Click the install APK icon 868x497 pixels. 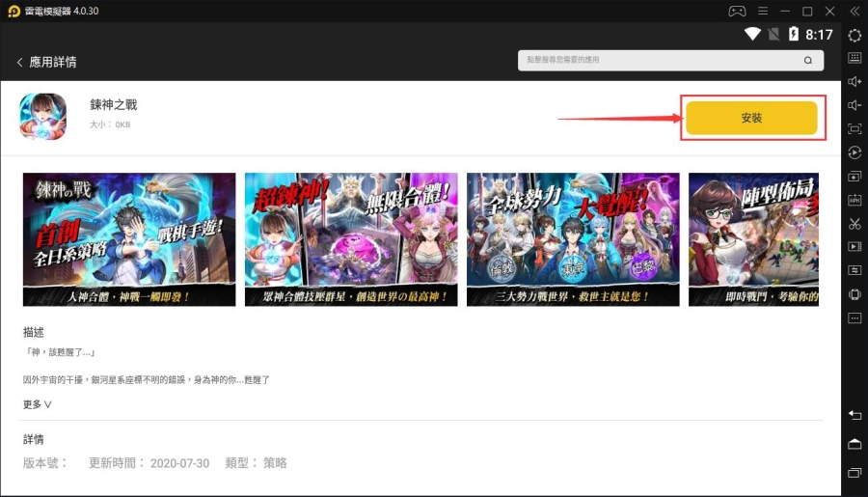pos(854,200)
